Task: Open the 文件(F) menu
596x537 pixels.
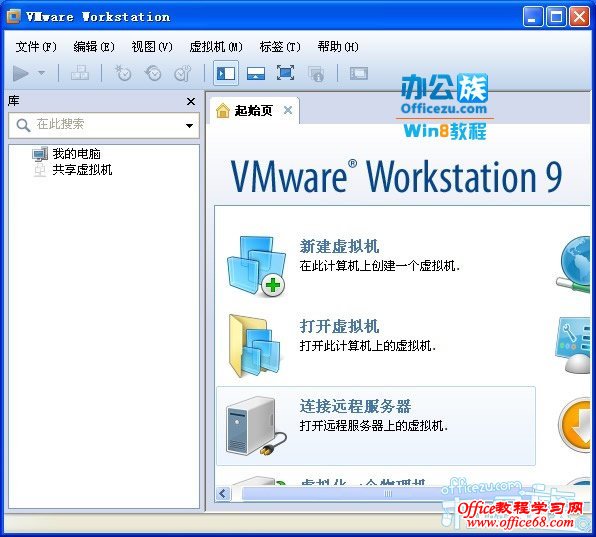Action: 36,47
